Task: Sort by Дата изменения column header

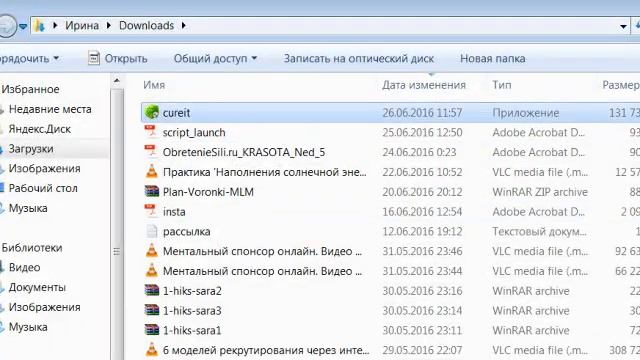Action: [424, 85]
